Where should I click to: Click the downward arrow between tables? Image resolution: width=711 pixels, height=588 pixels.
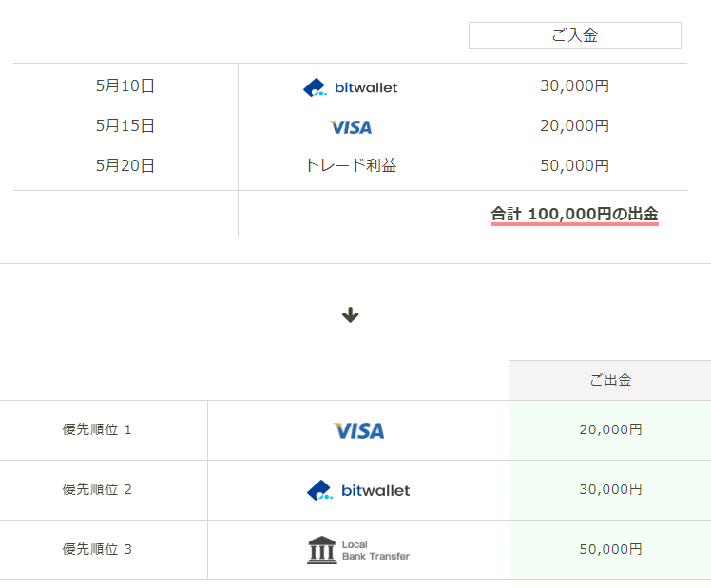coord(350,315)
